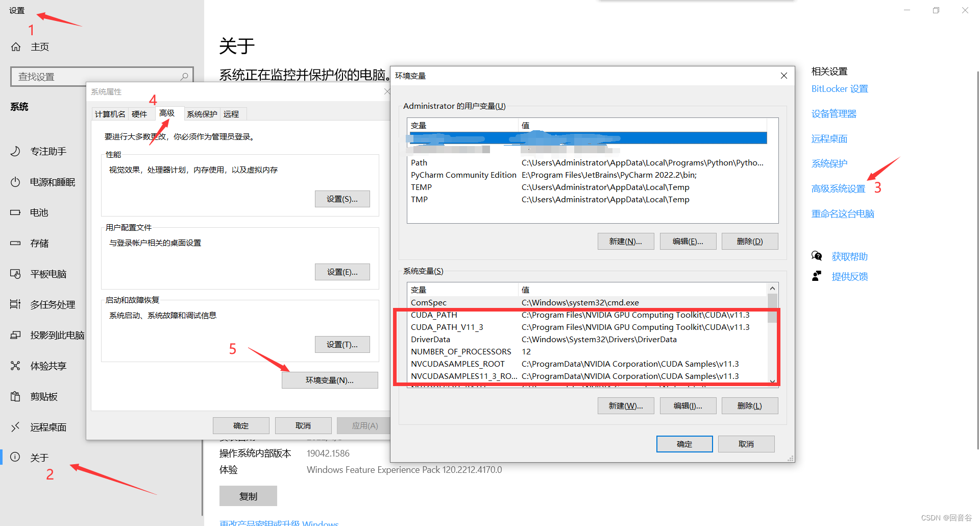
Task: Open 投影到此电脑 icon in sidebar
Action: point(16,335)
